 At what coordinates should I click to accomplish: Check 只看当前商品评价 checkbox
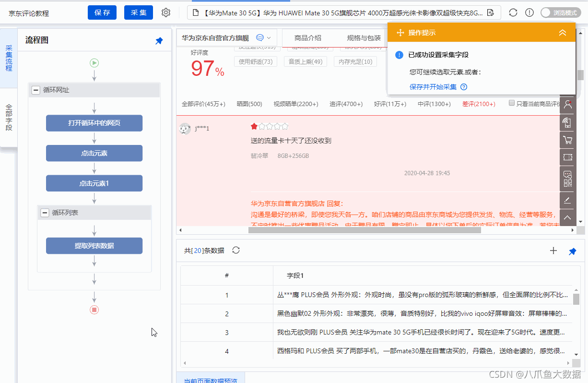click(x=512, y=103)
